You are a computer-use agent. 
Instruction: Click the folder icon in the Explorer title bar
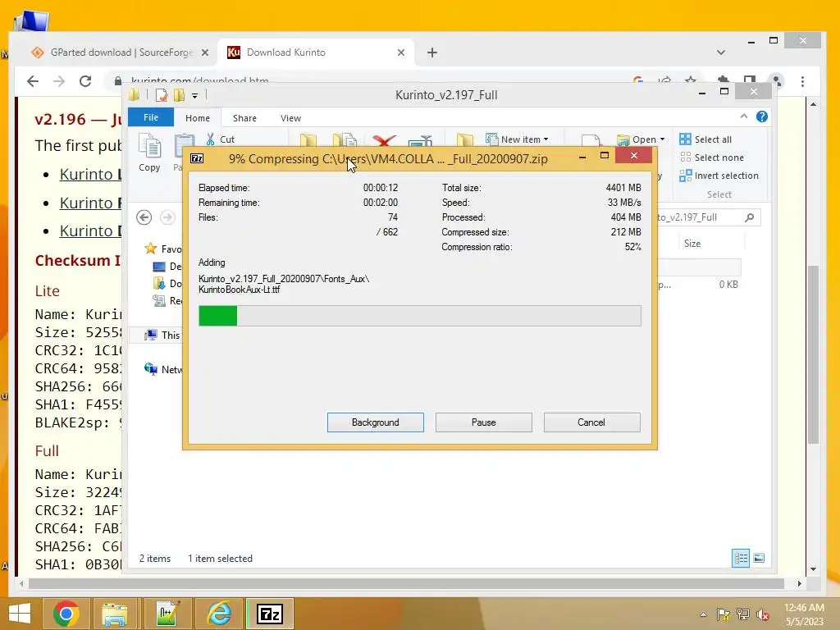click(x=135, y=95)
